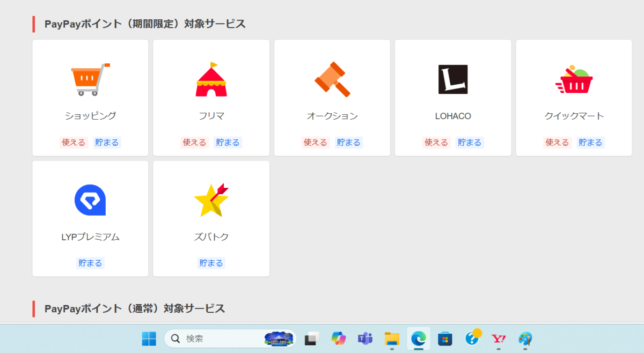Select the Auction gavel icon
This screenshot has width=644, height=353.
pyautogui.click(x=332, y=79)
